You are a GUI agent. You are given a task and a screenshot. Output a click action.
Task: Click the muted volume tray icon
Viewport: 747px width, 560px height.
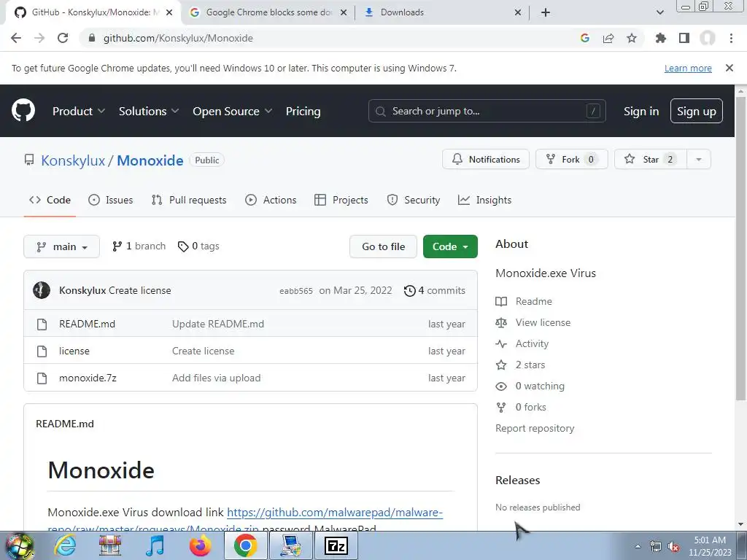tap(673, 547)
